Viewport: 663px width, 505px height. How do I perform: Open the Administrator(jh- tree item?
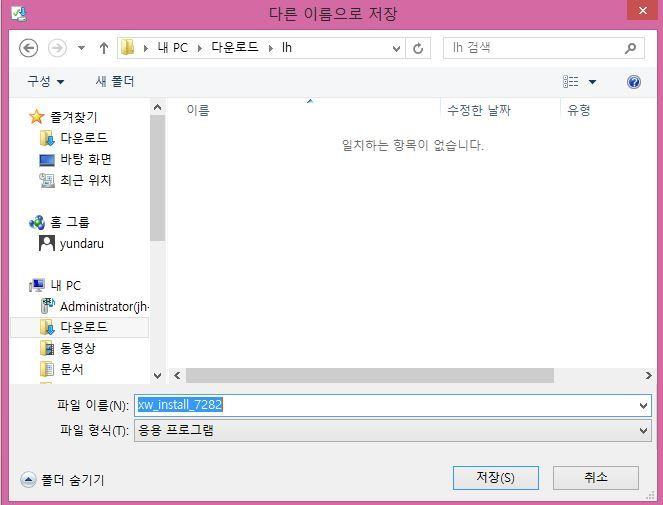coord(104,306)
